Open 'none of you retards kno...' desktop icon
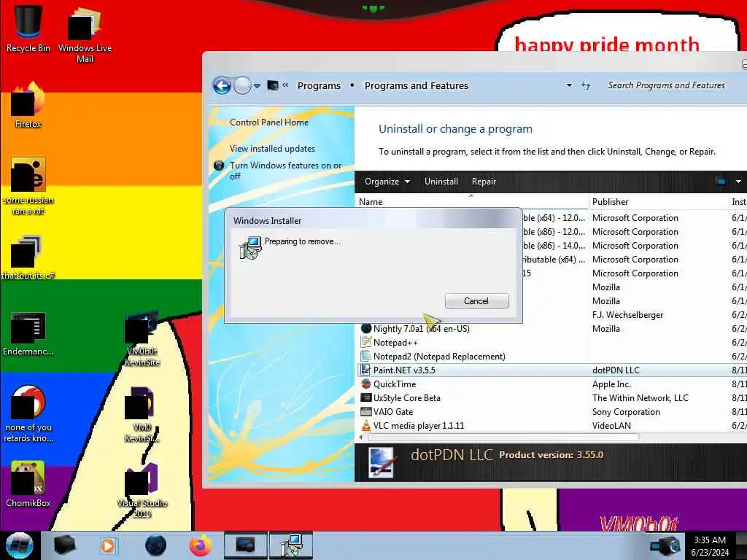The width and height of the screenshot is (747, 560). coord(28,413)
